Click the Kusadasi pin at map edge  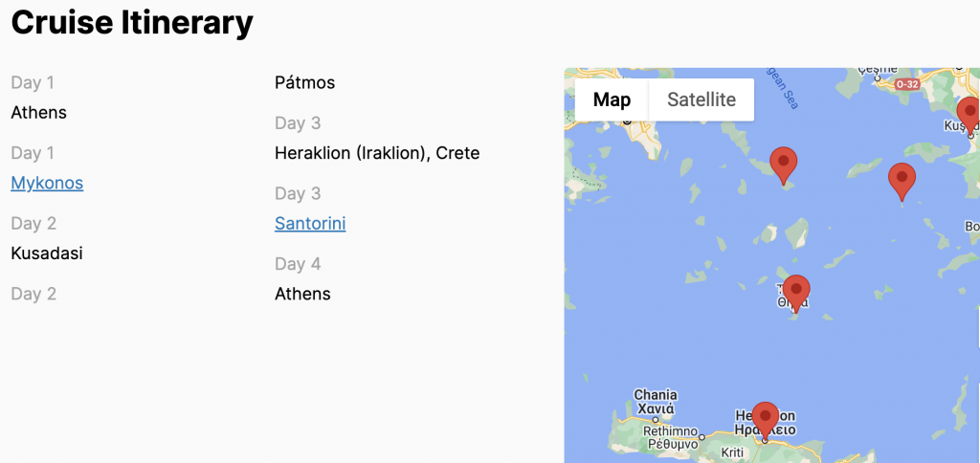[969, 114]
